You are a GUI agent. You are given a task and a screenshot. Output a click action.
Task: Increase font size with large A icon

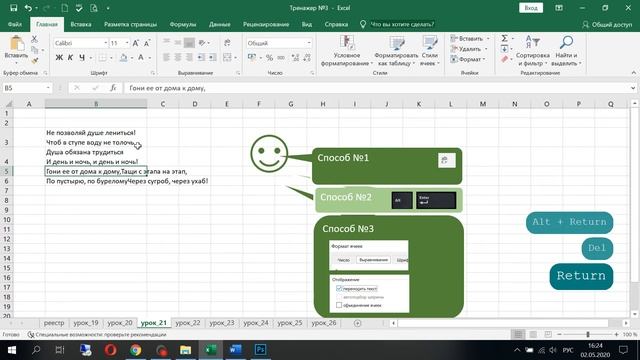coord(136,43)
